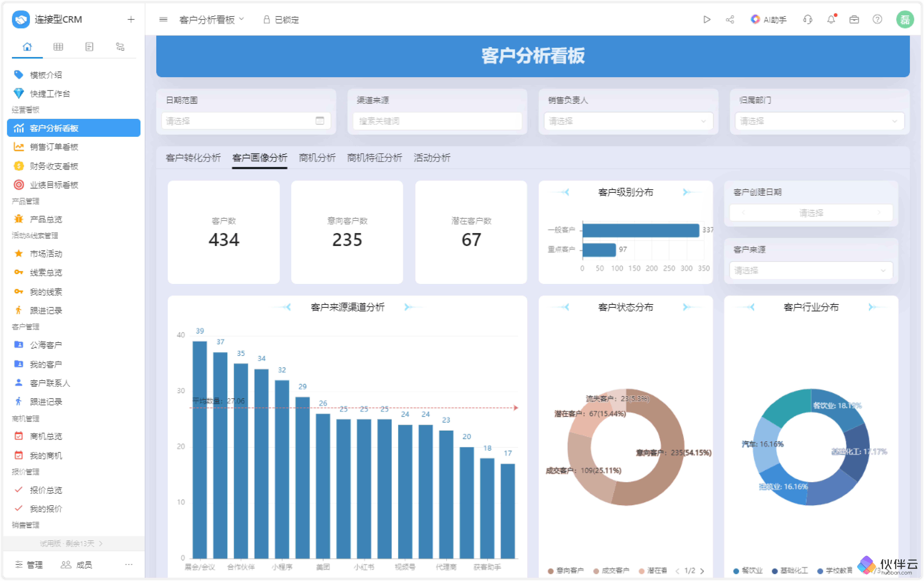Open 报价总览 in sidebar

[x=74, y=490]
